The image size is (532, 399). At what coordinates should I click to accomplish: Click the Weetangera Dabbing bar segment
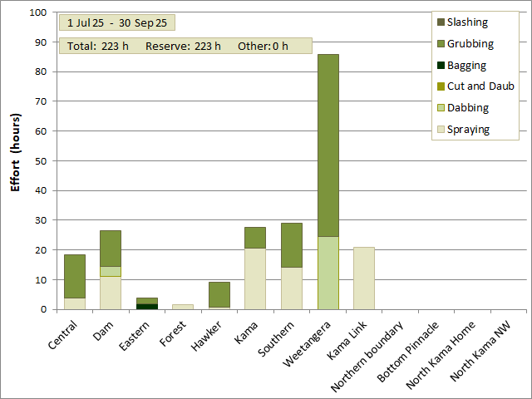click(328, 273)
